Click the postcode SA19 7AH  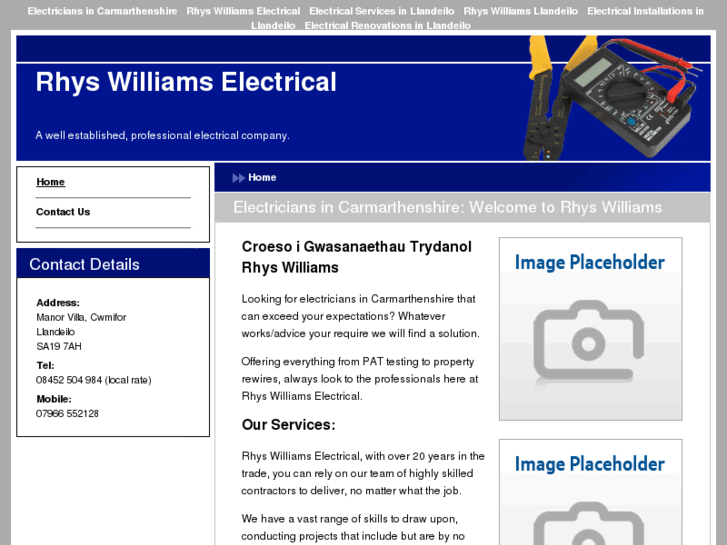click(59, 346)
